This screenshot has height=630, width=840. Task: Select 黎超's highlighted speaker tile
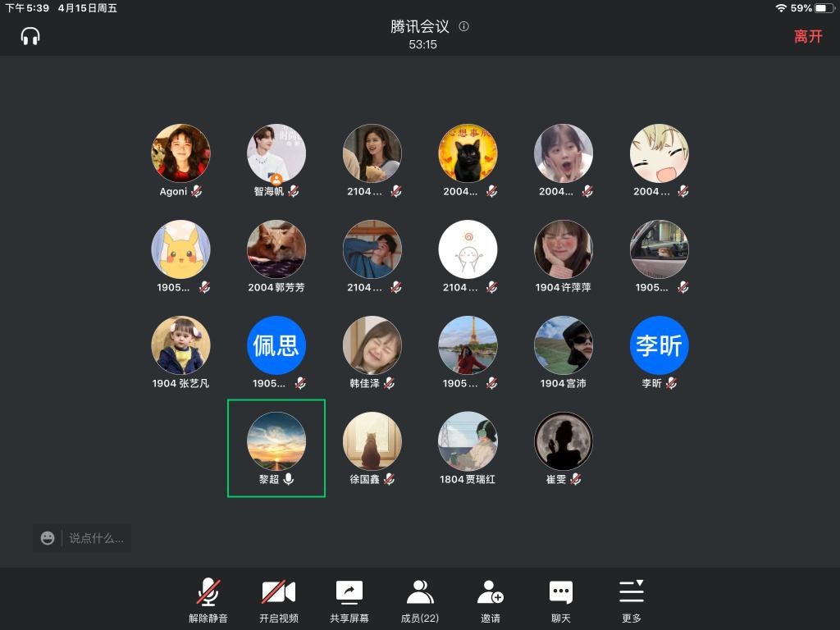[276, 447]
